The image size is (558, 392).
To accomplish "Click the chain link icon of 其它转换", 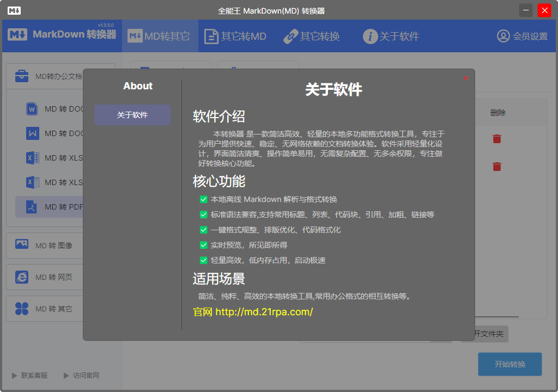I will coord(291,36).
